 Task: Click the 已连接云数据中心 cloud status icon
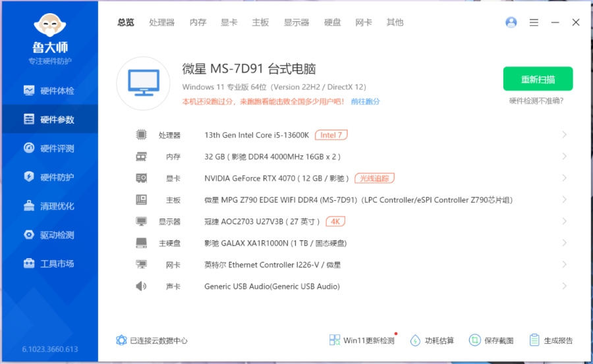click(x=121, y=340)
